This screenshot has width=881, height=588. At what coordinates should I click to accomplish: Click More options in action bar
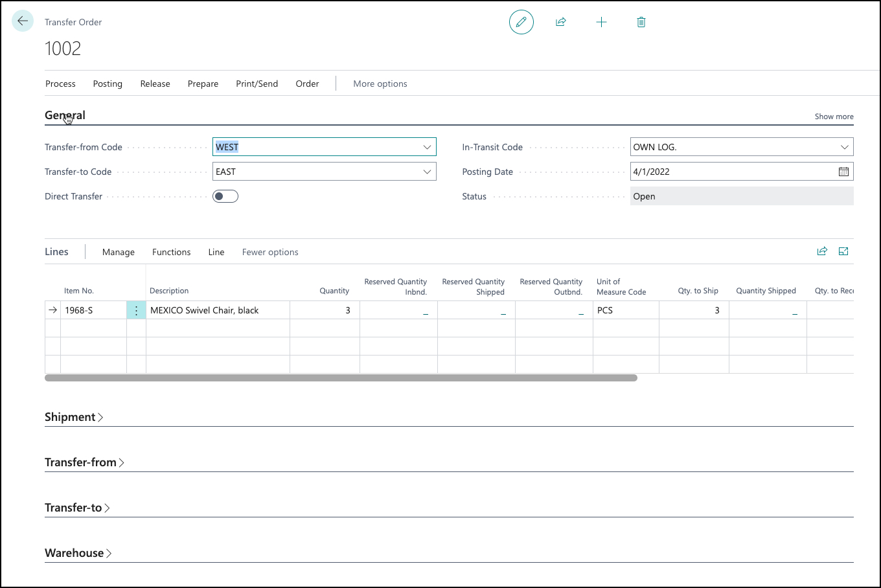[x=380, y=84]
